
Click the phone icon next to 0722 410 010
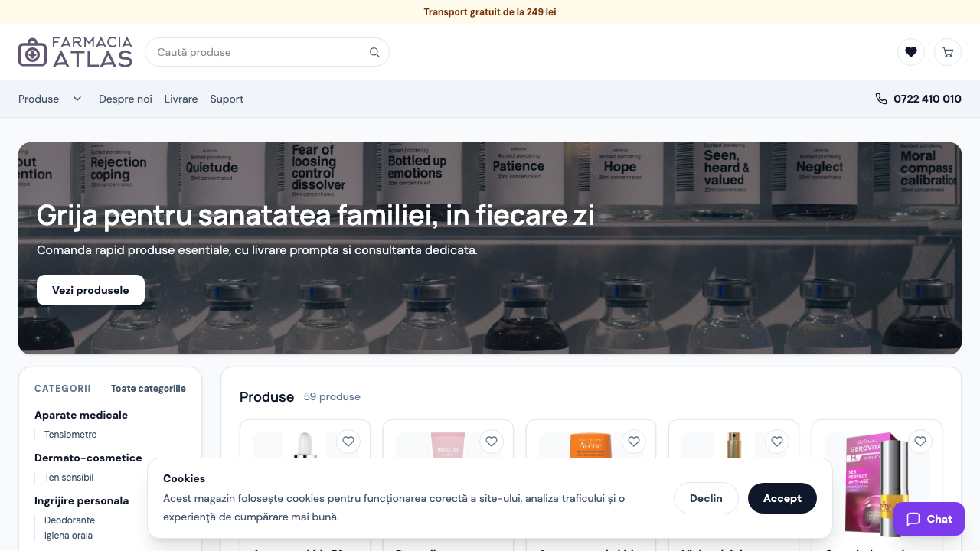tap(880, 99)
